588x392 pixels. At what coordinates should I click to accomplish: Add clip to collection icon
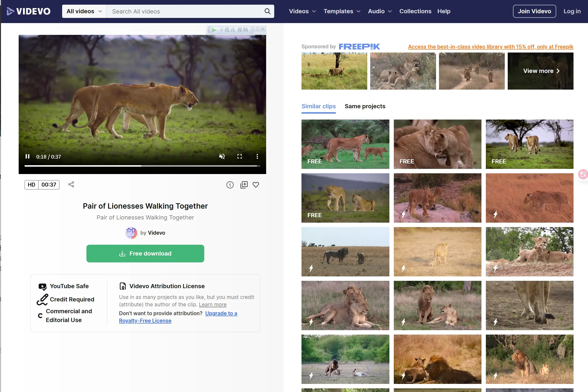(x=244, y=185)
